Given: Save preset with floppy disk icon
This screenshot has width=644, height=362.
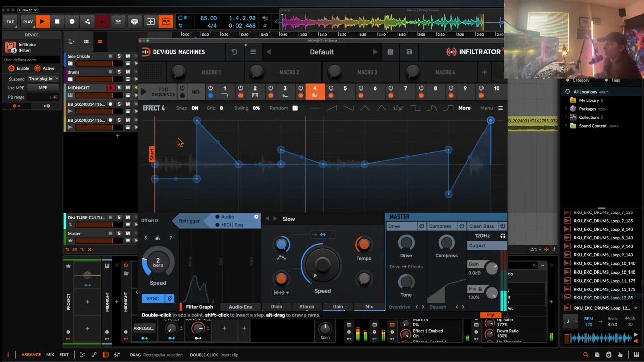Looking at the screenshot, I should pos(409,52).
